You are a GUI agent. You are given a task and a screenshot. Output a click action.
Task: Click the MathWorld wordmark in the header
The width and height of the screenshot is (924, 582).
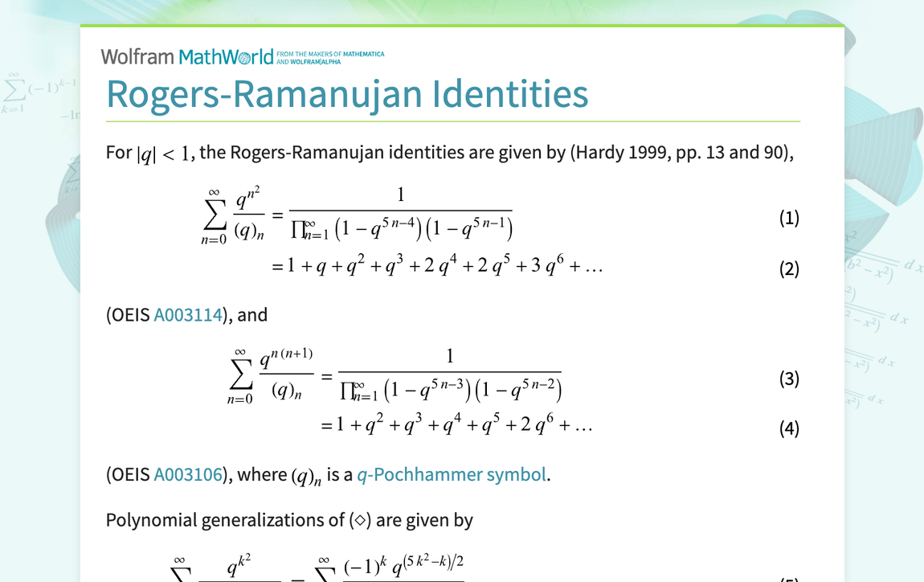tap(226, 56)
